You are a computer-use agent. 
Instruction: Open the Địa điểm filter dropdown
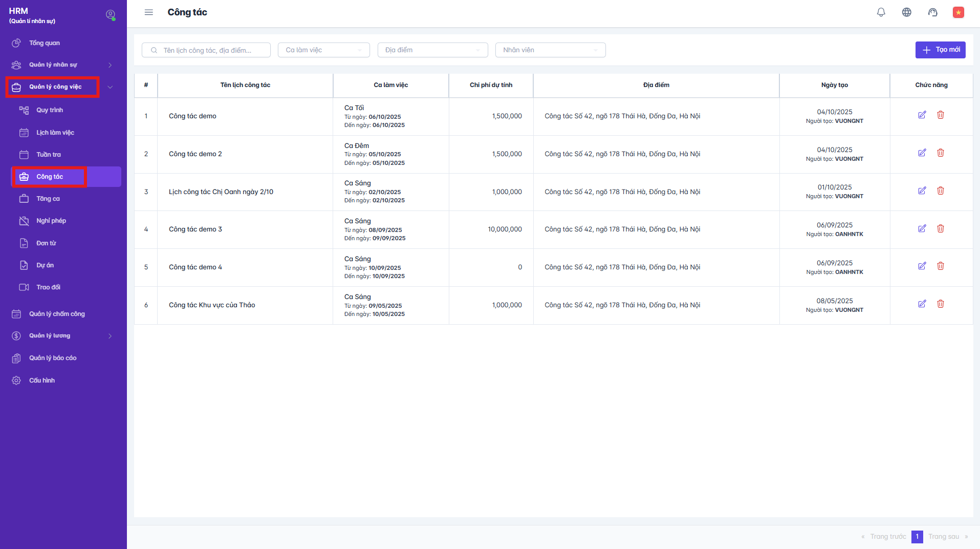pos(432,50)
